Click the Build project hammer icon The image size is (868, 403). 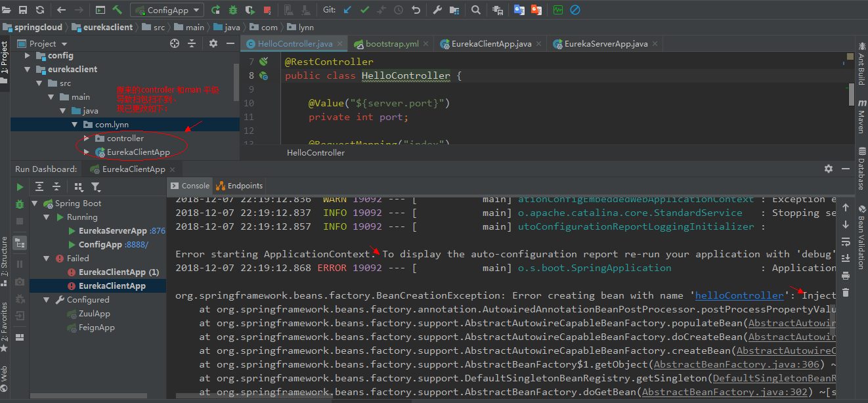(118, 10)
